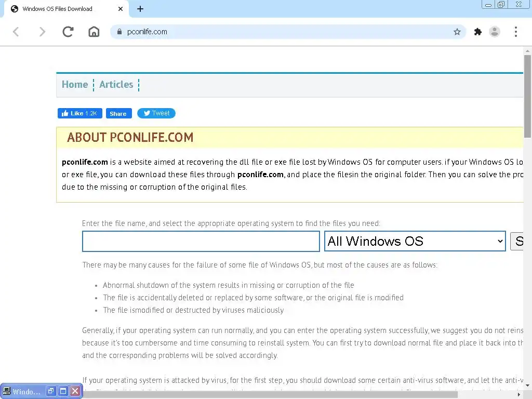
Task: Click the scroll up arrow
Action: pos(527,51)
